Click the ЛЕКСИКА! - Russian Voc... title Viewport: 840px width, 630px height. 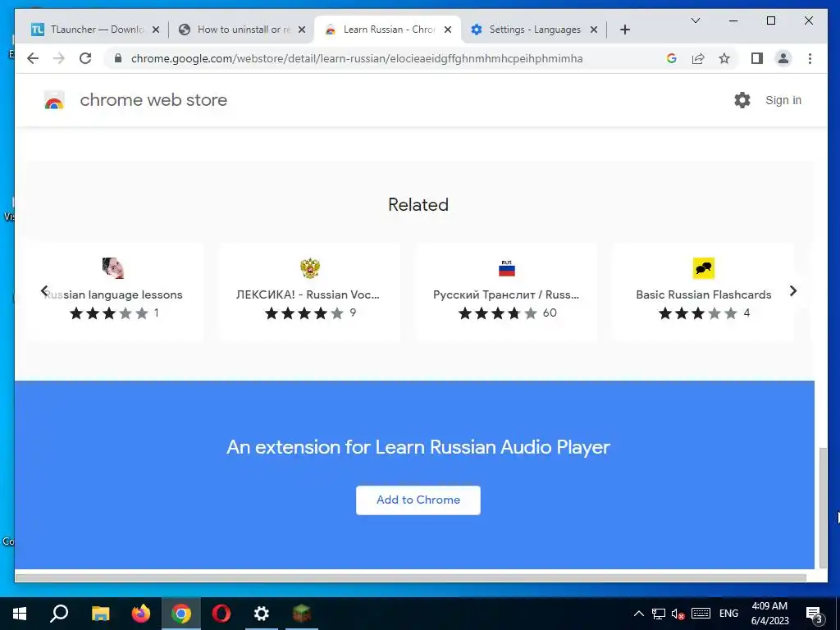(x=308, y=294)
